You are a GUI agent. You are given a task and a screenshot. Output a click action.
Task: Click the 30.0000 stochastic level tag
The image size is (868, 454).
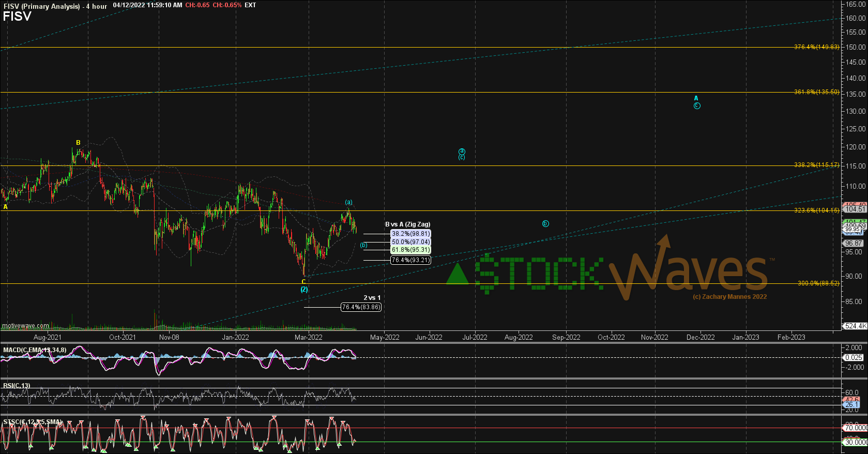coord(855,442)
